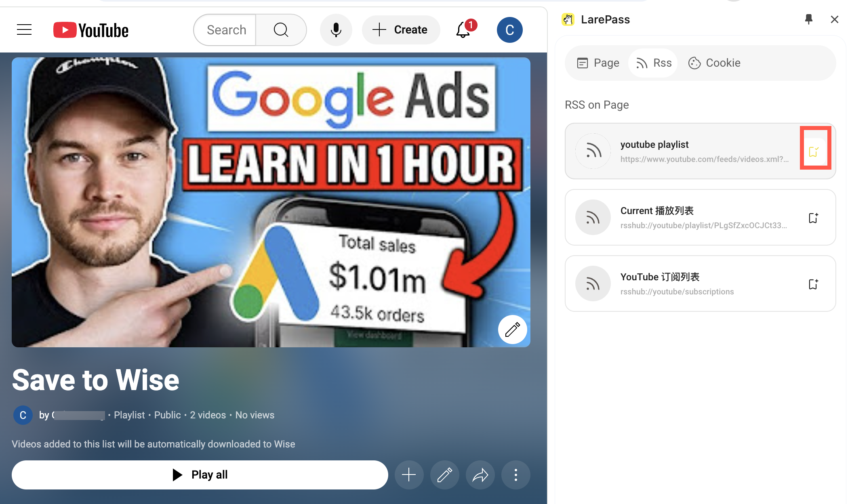Click the rsshub://youtube/subscriptions URL
850x504 pixels.
(x=677, y=292)
